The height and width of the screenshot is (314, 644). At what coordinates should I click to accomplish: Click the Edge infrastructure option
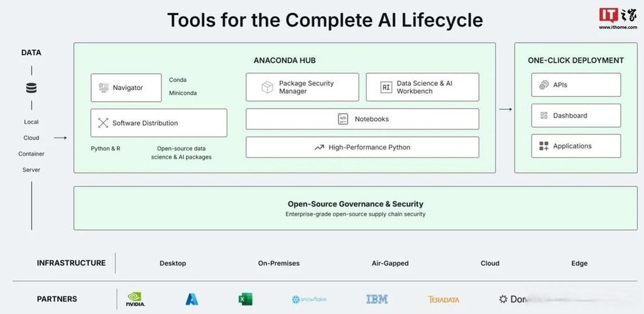579,264
